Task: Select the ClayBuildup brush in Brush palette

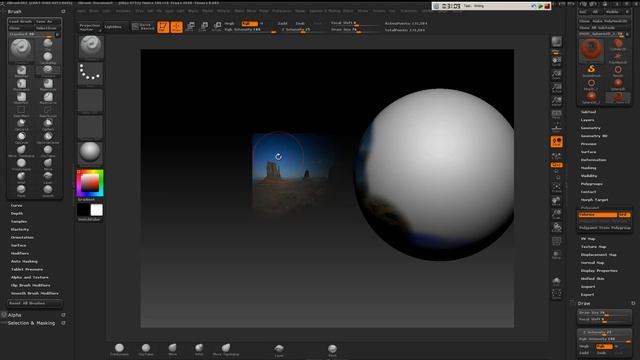Action: pyautogui.click(x=48, y=57)
